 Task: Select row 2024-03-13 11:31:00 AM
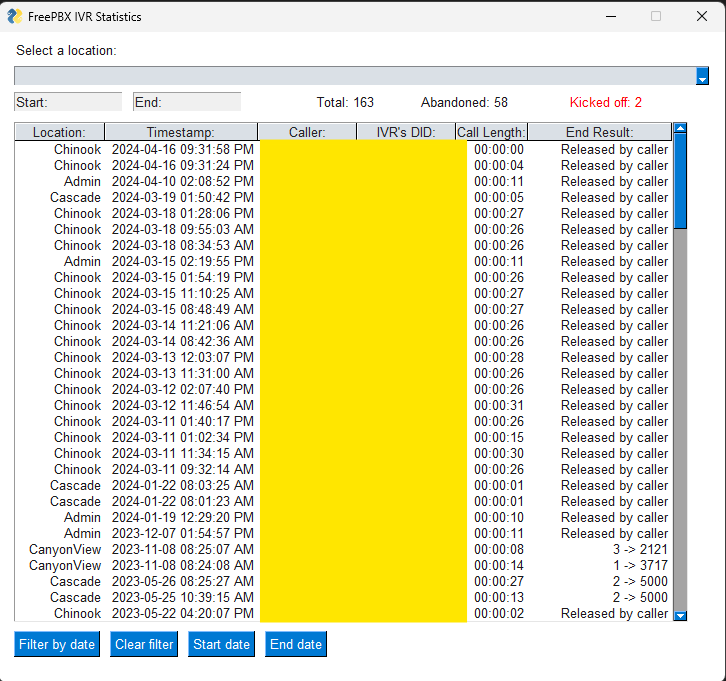[343, 373]
